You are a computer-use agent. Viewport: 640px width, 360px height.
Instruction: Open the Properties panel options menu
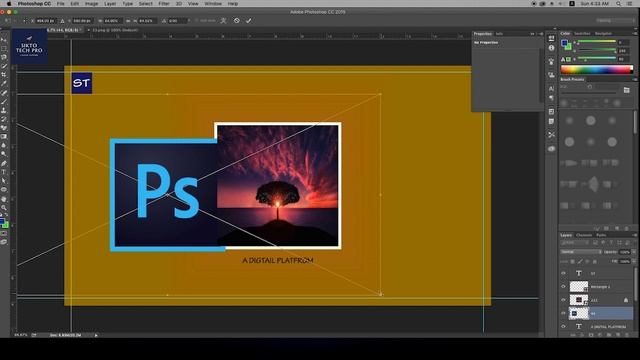[x=541, y=33]
